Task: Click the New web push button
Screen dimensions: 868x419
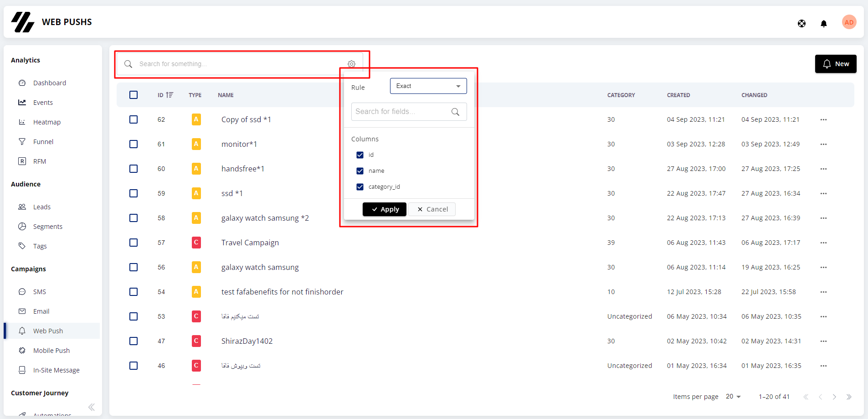Action: click(836, 64)
